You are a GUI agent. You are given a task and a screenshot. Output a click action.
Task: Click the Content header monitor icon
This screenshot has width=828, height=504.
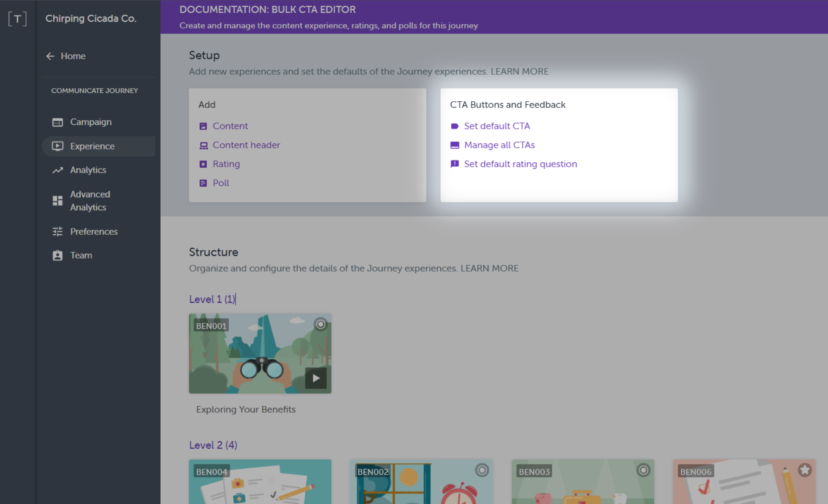point(204,145)
